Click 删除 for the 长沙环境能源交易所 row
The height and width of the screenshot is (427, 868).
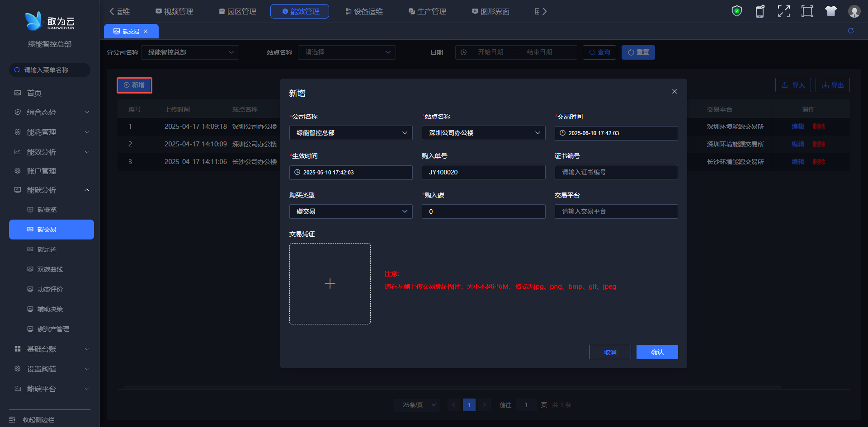tap(819, 162)
